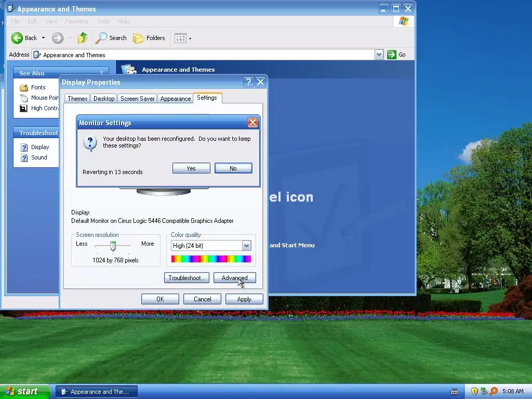Switch to the Appearance tab
532x399 pixels.
click(x=176, y=98)
